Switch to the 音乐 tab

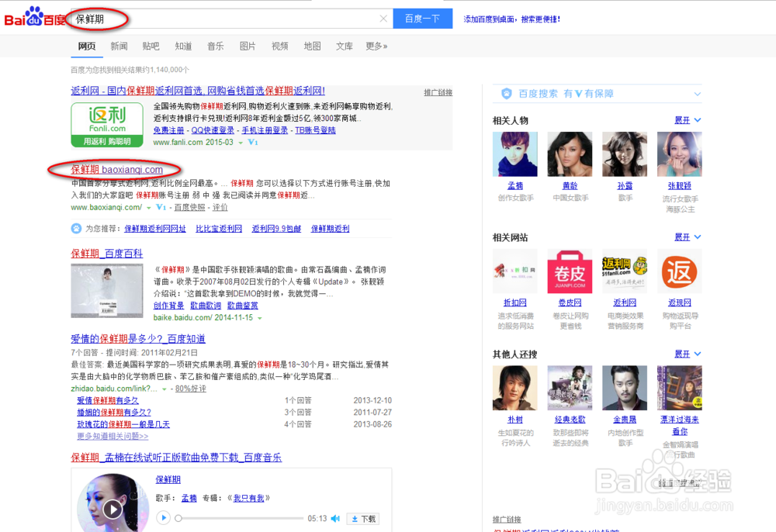(x=215, y=46)
